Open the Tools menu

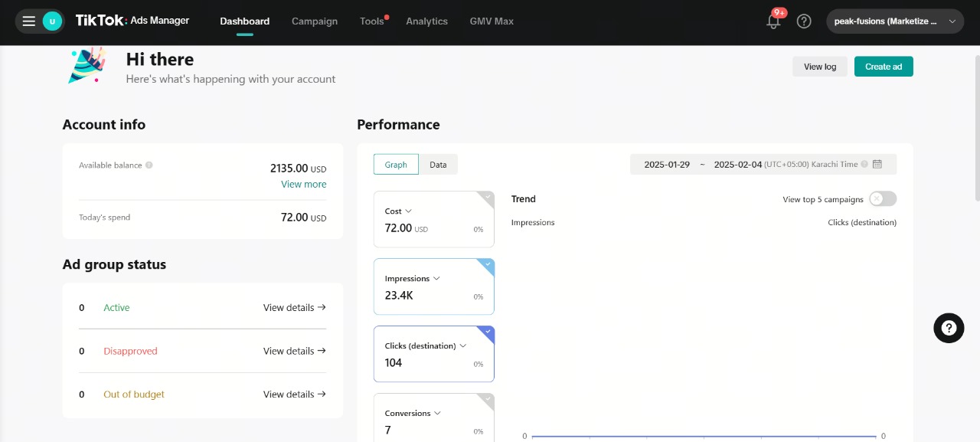[x=372, y=21]
